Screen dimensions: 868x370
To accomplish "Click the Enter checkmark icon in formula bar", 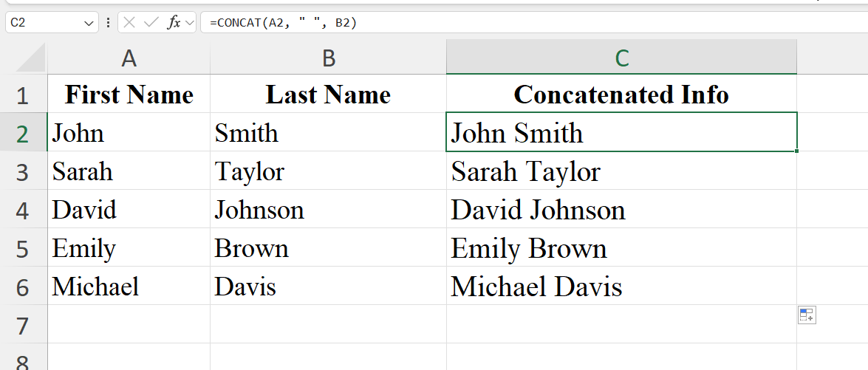I will [x=151, y=23].
